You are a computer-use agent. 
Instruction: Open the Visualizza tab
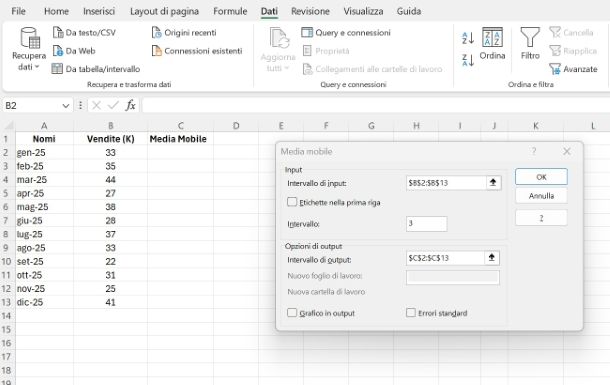(363, 11)
